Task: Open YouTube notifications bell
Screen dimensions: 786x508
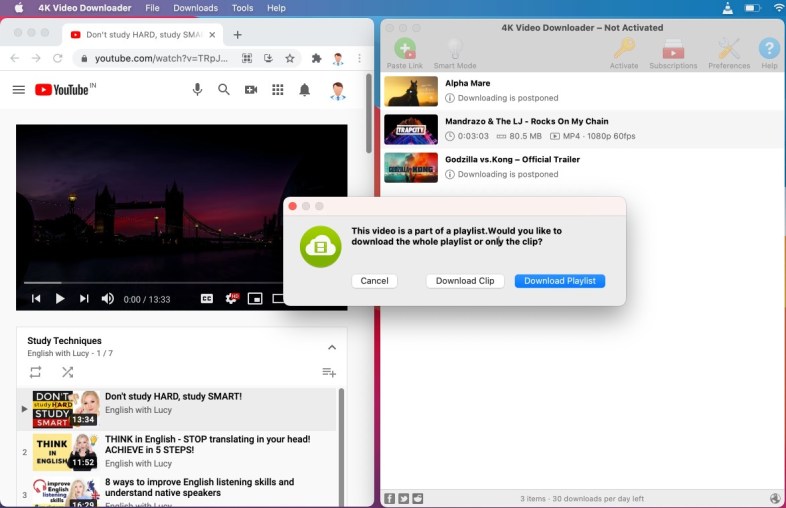Action: (x=304, y=90)
